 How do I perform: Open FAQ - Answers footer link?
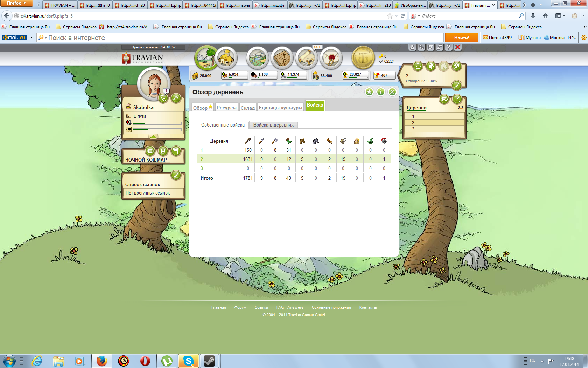[x=290, y=307]
